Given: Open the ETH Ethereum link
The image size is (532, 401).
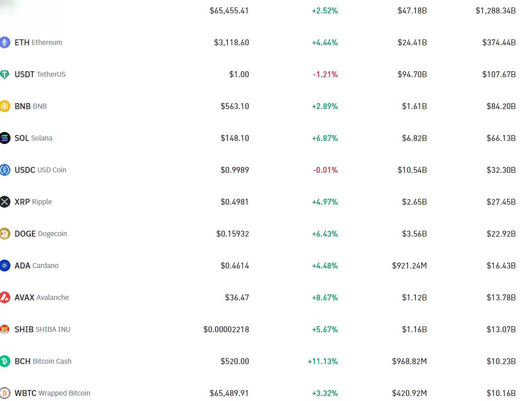Looking at the screenshot, I should tap(38, 42).
